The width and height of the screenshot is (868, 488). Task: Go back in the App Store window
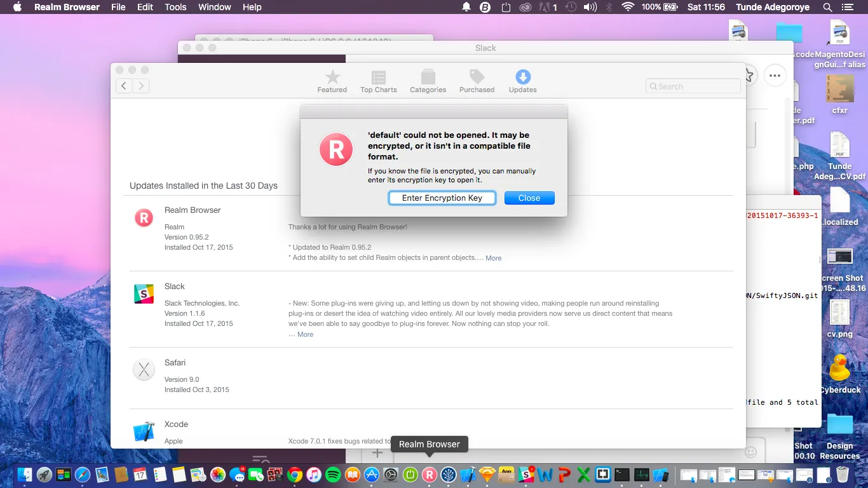tap(124, 86)
